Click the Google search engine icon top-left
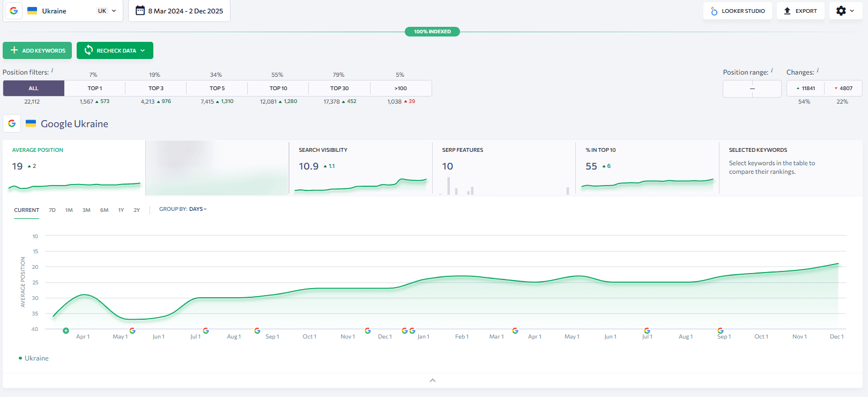 click(13, 11)
